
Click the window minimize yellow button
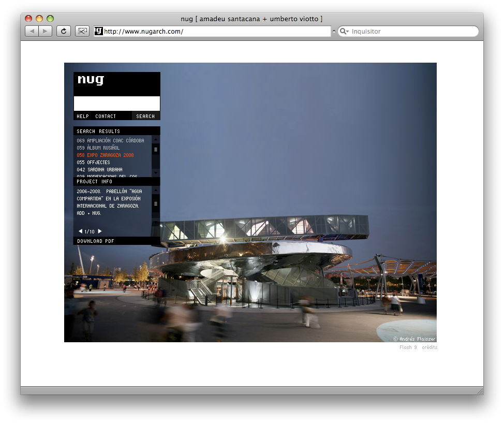coord(39,19)
